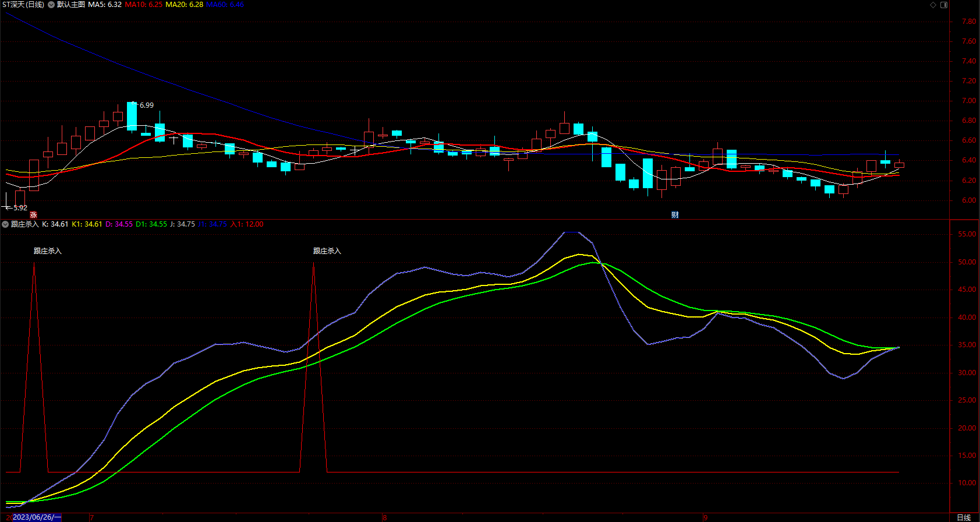Viewport: 980px width, 522px height.
Task: Toggle the side panel layout icon
Action: pos(944,5)
